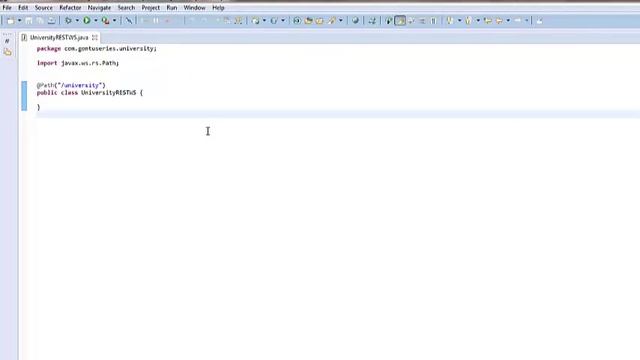Viewport: 640px width, 360px height.
Task: Select the UniversityRESTWS.java editor tab
Action: pos(59,38)
